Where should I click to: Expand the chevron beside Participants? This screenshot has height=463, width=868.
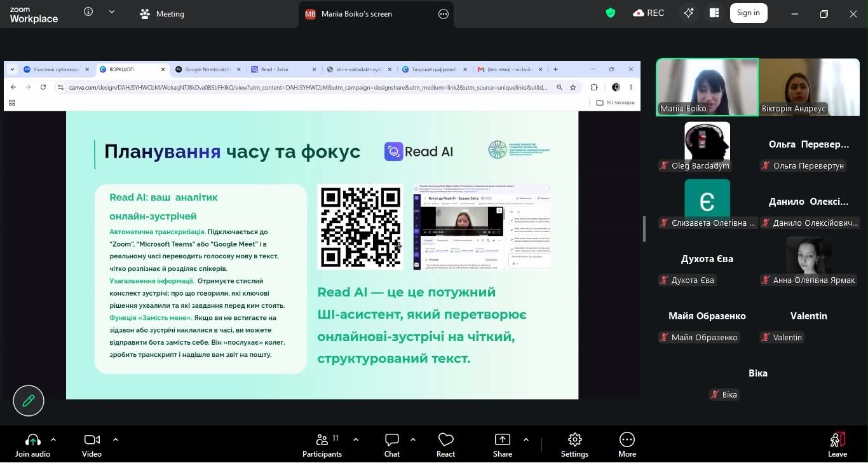point(356,439)
